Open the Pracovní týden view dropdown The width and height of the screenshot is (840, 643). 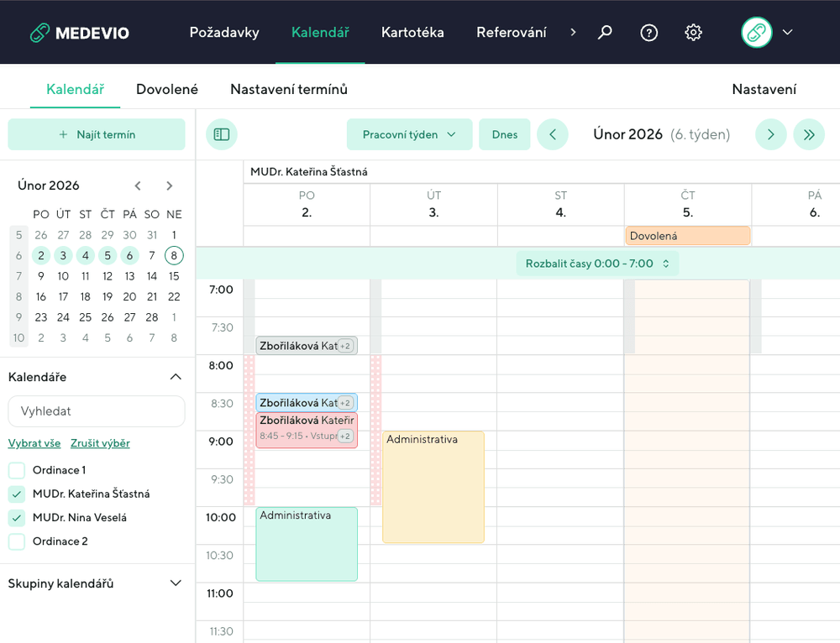[409, 134]
